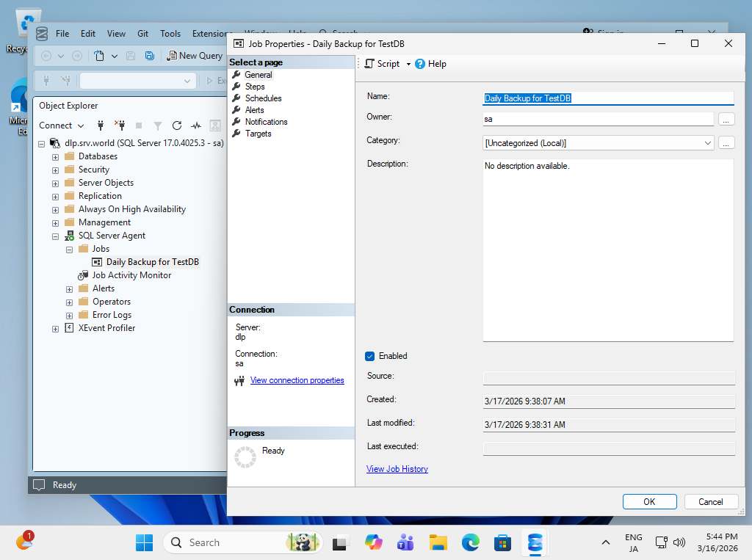Viewport: 752px width, 560px height.
Task: Expand the Server Objects folder
Action: pos(56,183)
